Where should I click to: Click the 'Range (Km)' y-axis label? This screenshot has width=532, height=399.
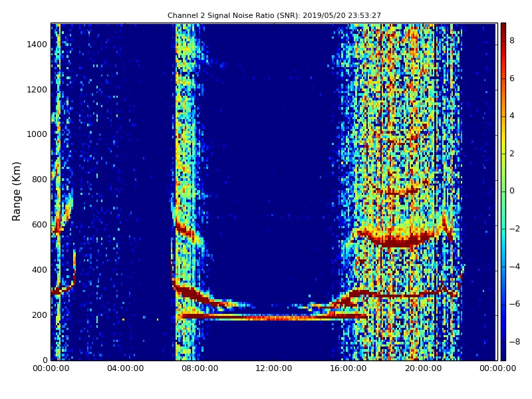(x=16, y=192)
